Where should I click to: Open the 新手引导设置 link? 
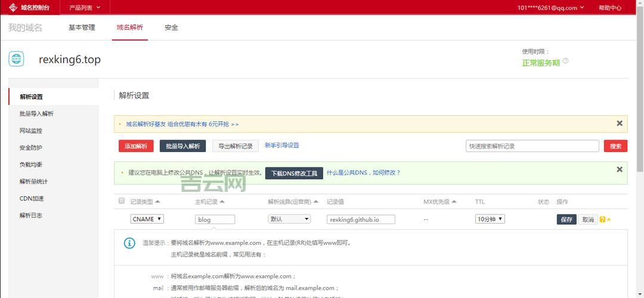pos(281,145)
